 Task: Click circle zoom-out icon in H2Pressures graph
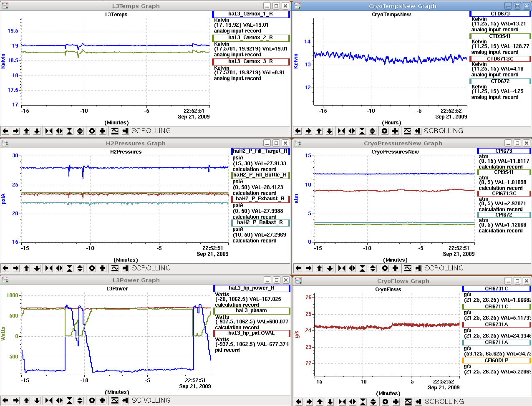click(92, 268)
